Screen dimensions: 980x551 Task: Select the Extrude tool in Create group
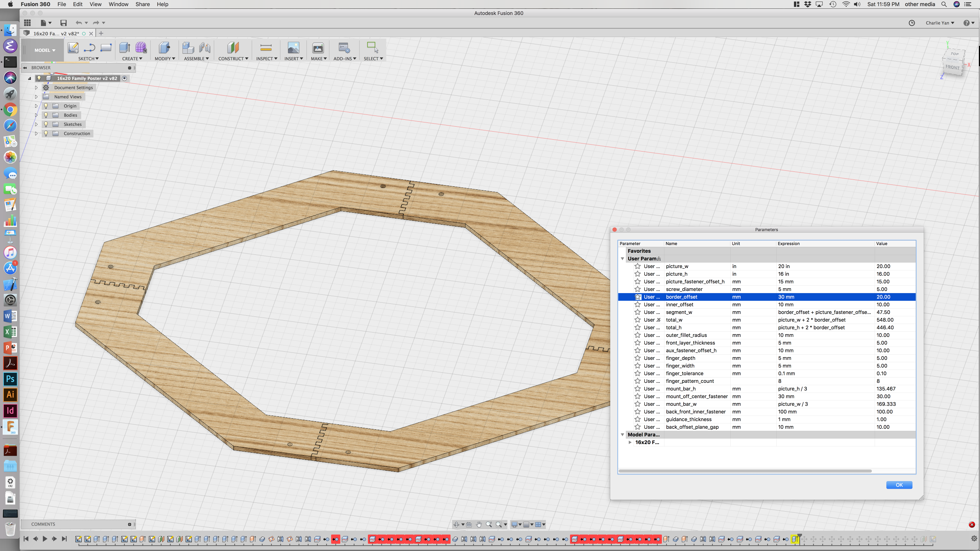[124, 48]
